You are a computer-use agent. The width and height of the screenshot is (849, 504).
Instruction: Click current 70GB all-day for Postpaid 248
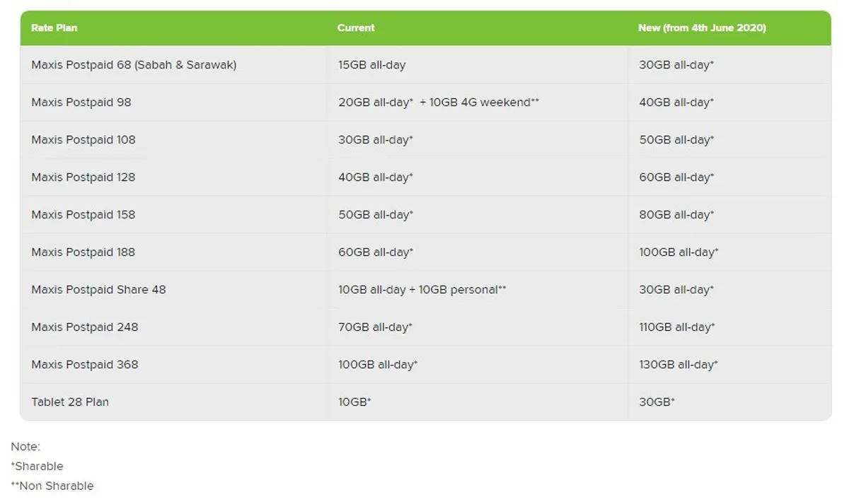pos(376,327)
